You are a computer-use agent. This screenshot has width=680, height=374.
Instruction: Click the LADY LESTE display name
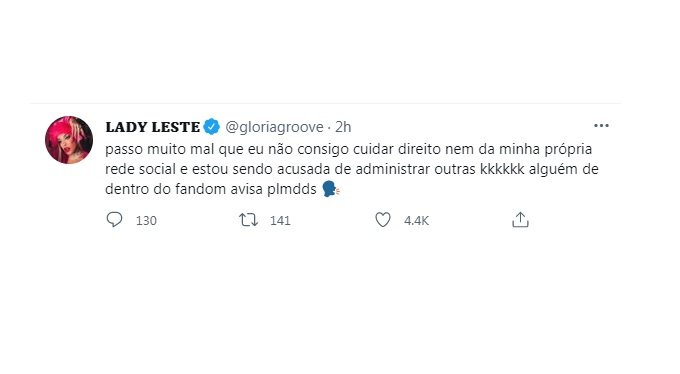coord(153,127)
